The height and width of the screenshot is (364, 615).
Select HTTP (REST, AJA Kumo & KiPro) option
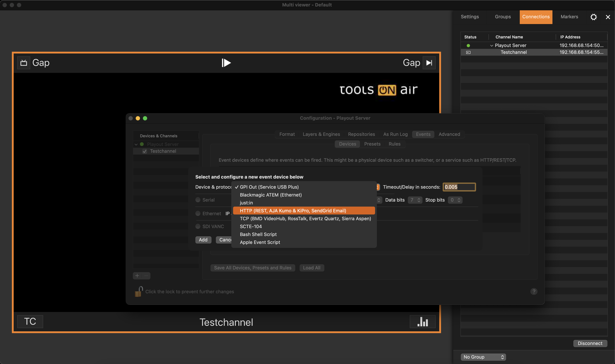pyautogui.click(x=304, y=211)
